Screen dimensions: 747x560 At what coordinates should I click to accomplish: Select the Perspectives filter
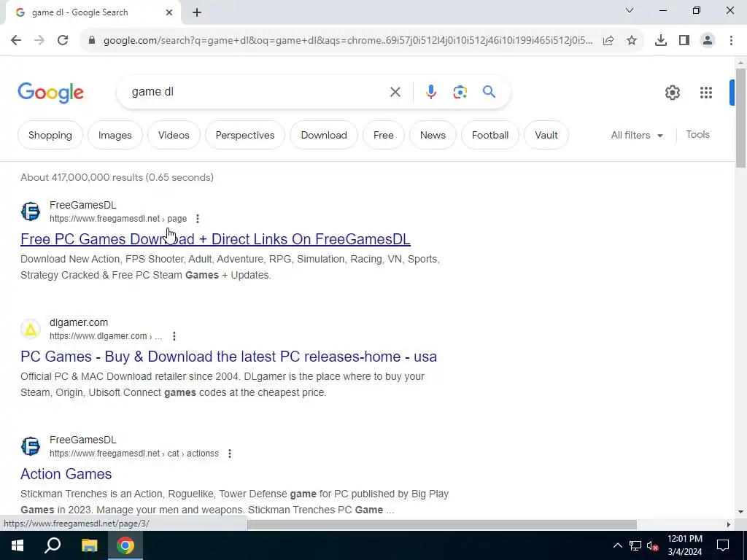pos(245,135)
